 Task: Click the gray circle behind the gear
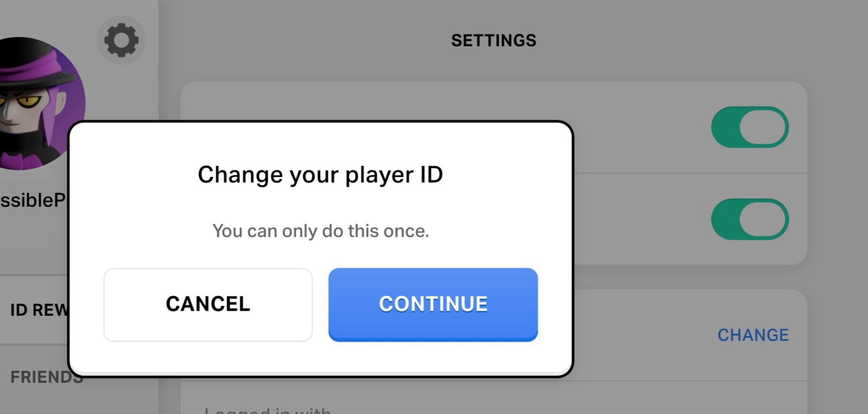pos(121,40)
